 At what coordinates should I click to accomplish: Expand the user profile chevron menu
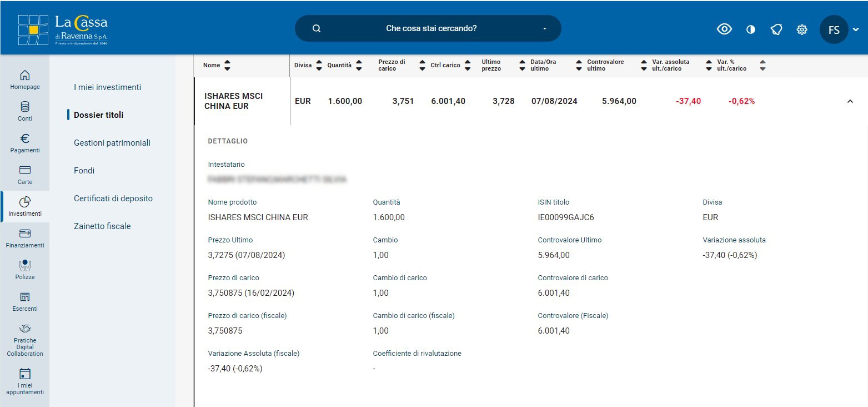pos(855,30)
